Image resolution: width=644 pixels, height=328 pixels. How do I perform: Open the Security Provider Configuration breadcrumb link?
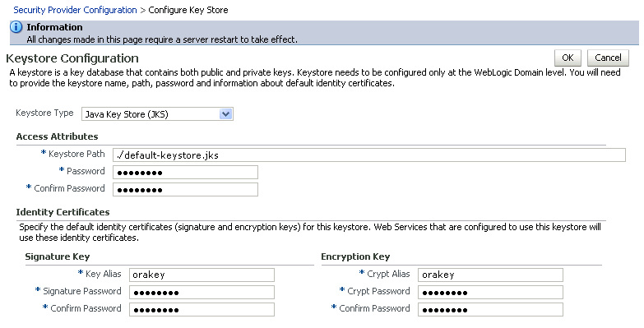point(75,10)
